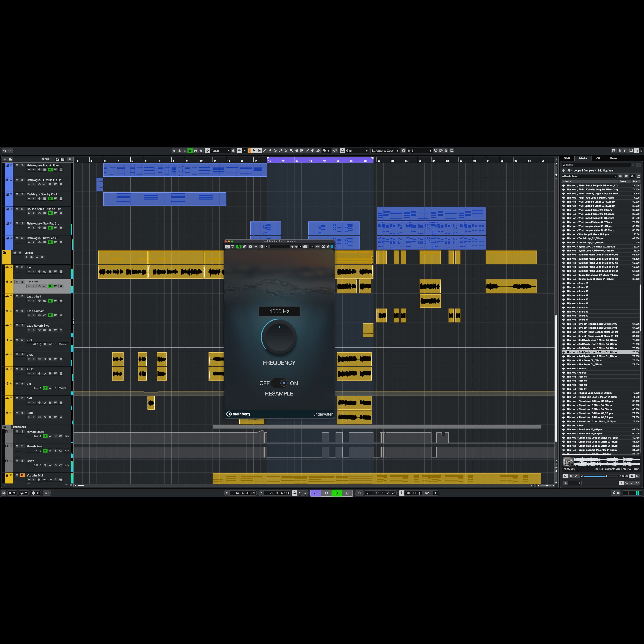The width and height of the screenshot is (644, 644).
Task: Toggle the Snap button next to Grid
Action: 342,151
